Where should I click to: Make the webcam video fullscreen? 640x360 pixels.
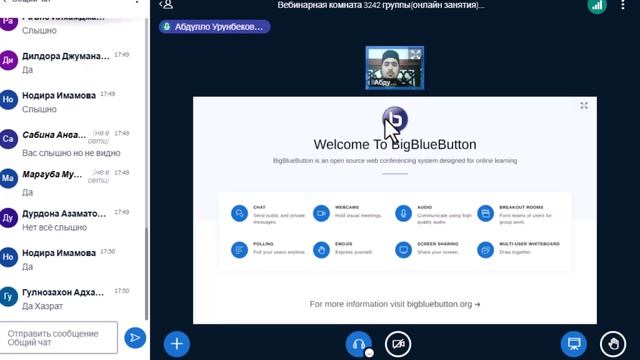pos(415,54)
